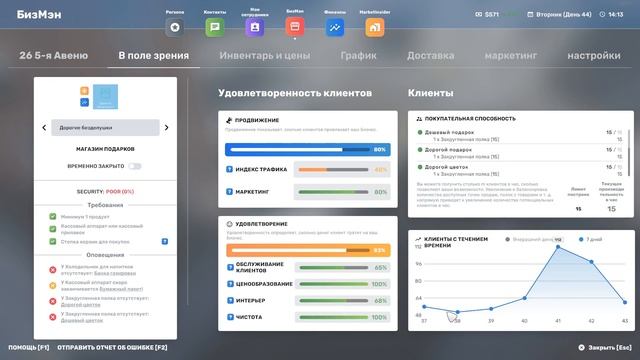
Task: Switch to the маркетинг tab
Action: (x=511, y=56)
